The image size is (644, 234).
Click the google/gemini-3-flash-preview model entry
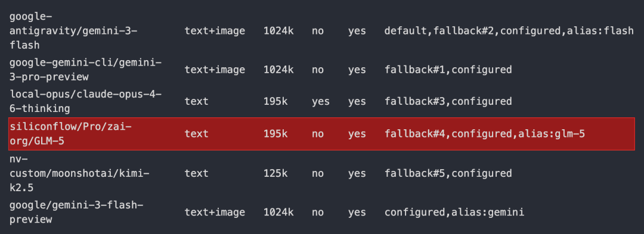click(76, 213)
